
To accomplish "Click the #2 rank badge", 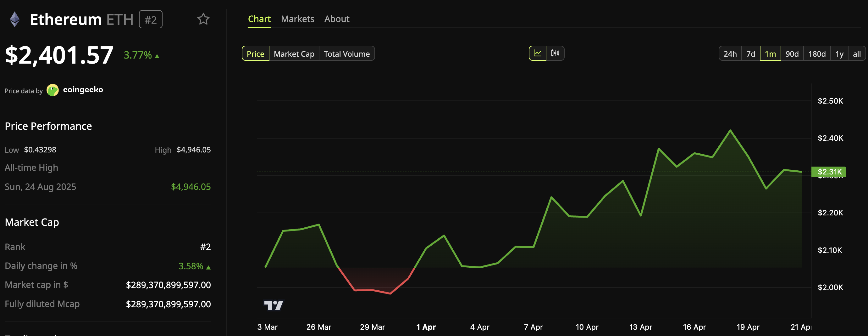I will click(150, 19).
